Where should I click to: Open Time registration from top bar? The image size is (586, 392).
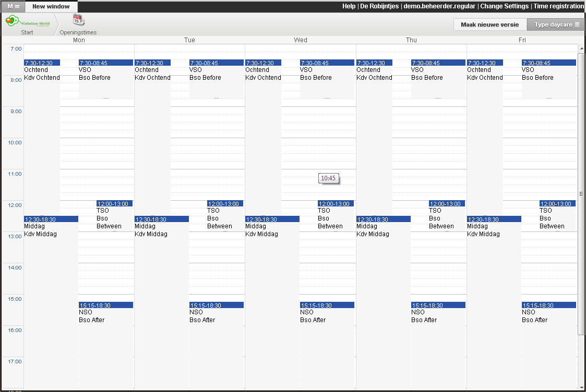click(x=558, y=6)
